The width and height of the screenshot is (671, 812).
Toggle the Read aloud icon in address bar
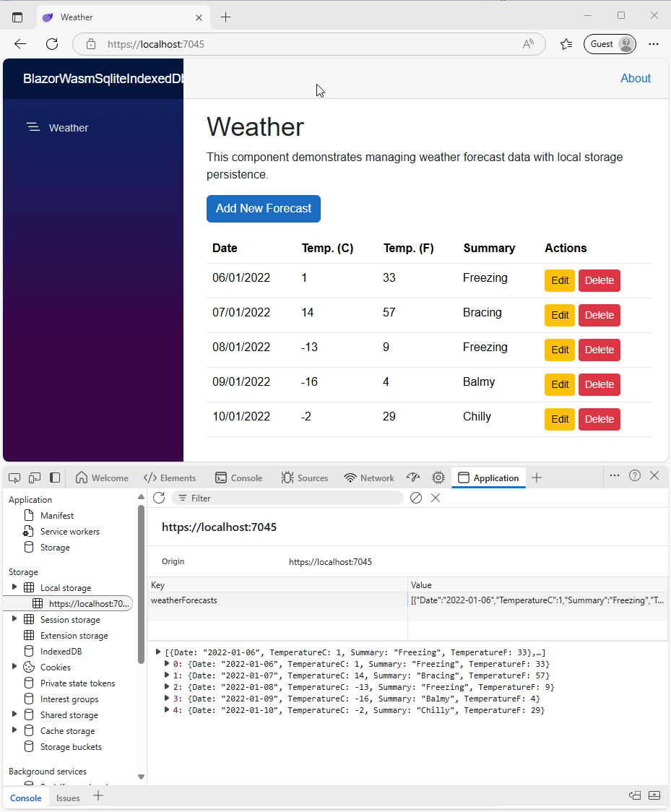click(528, 44)
